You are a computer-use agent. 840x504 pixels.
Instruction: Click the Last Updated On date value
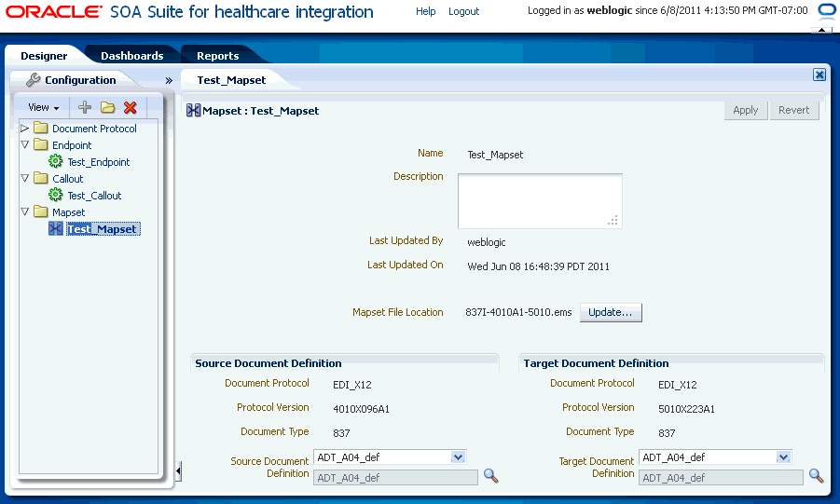pyautogui.click(x=538, y=266)
